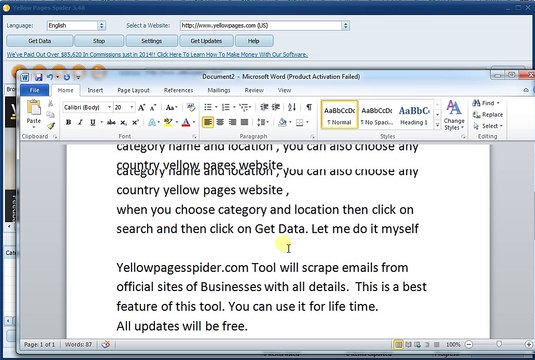Viewport: 535px width, 360px height.
Task: Click the Subscript icon
Action: 124,123
